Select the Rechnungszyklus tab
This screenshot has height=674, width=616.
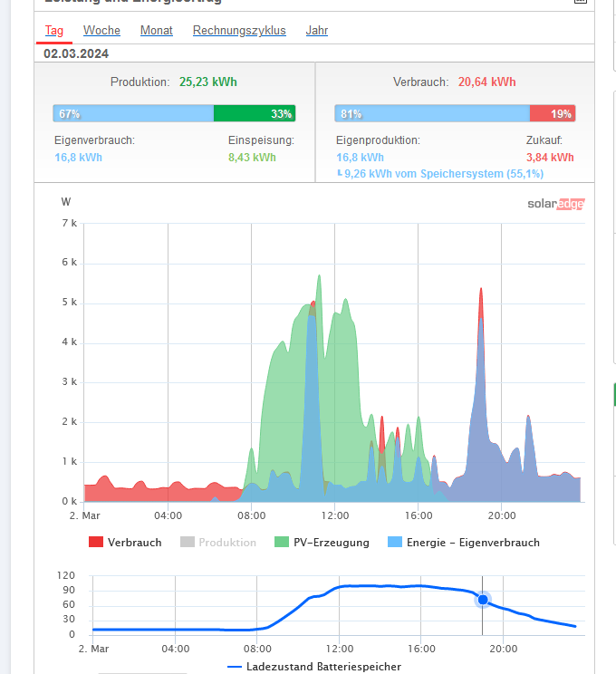pyautogui.click(x=239, y=31)
